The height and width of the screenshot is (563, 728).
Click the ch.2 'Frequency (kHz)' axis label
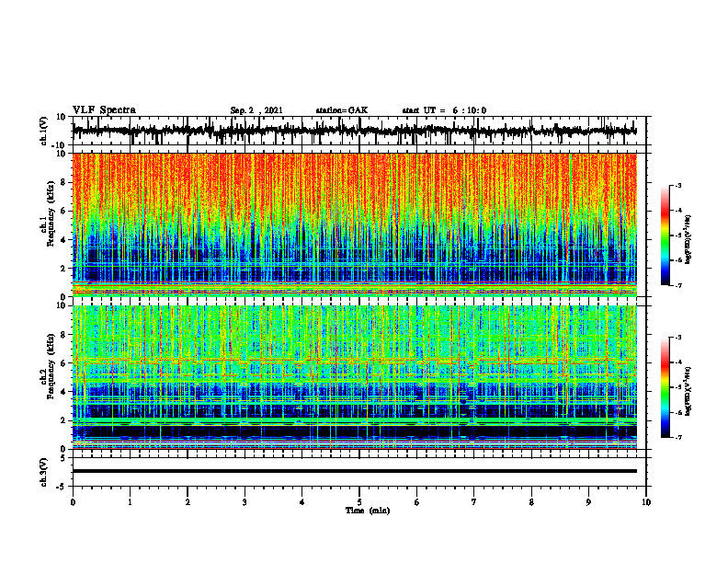tap(51, 366)
